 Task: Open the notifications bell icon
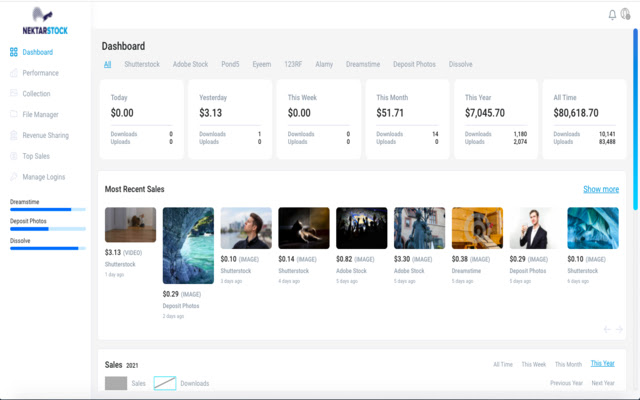(x=612, y=15)
